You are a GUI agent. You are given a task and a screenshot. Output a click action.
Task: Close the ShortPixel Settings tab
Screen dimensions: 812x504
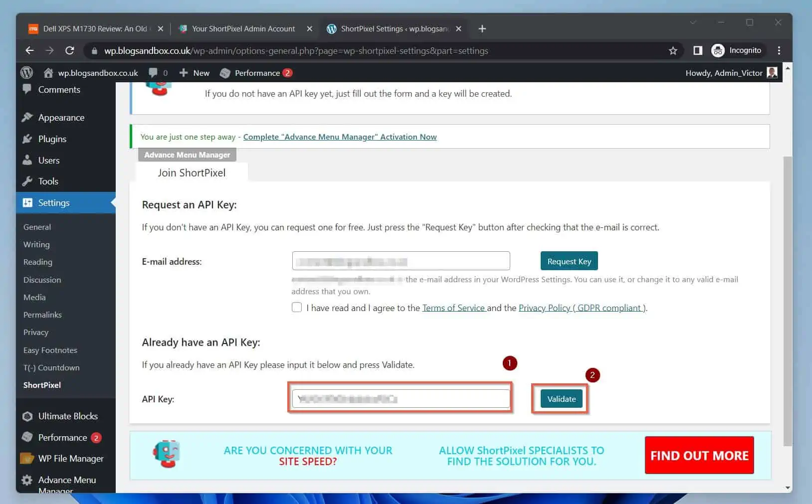(458, 29)
